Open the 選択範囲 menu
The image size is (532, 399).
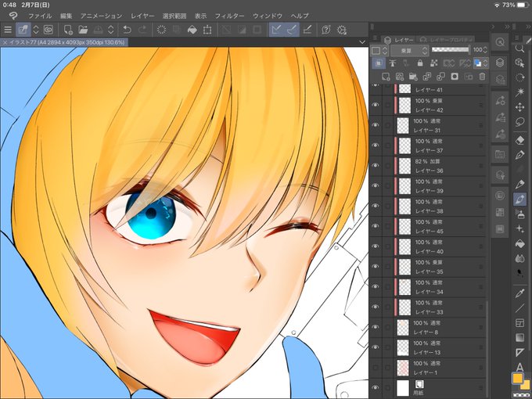[x=174, y=16]
